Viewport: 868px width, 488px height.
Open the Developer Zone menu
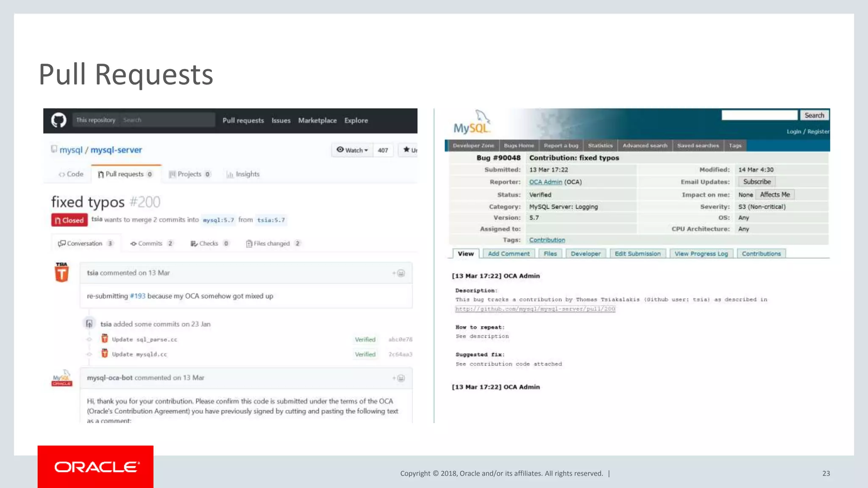coord(473,146)
